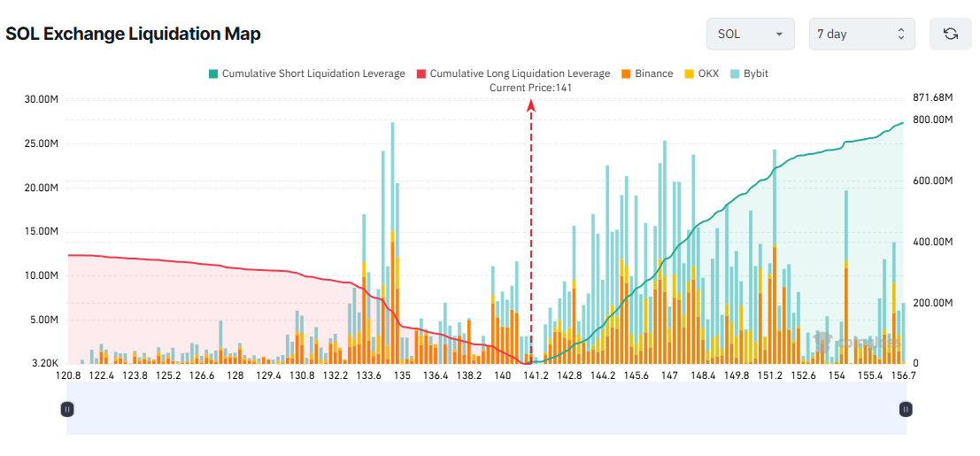Click the red arrowhead at current price line
This screenshot has width=980, height=456.
[531, 105]
